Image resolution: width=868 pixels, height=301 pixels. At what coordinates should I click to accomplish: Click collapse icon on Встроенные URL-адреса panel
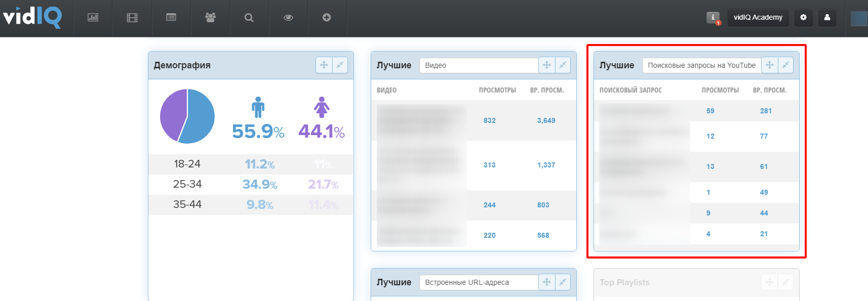[563, 282]
